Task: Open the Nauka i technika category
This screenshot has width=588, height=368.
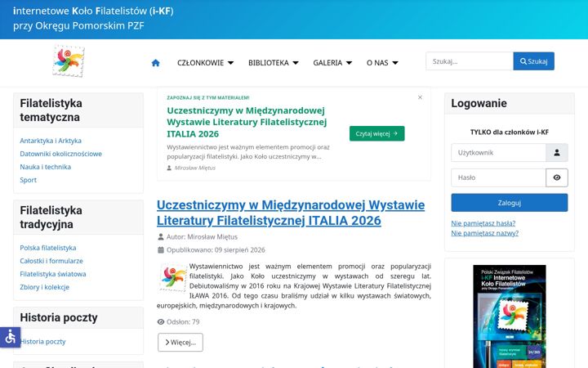Action: point(46,167)
